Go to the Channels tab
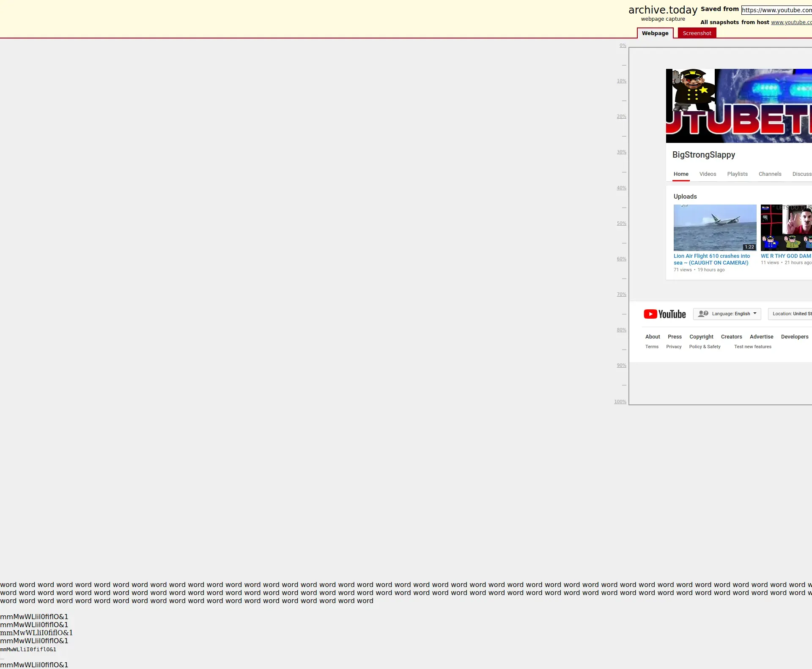The height and width of the screenshot is (669, 812). (770, 174)
